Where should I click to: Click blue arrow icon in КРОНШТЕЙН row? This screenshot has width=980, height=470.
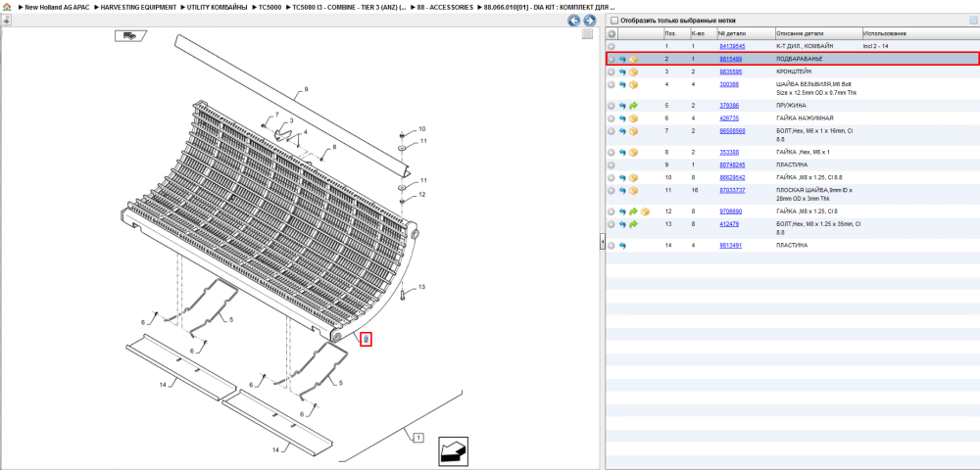(x=622, y=71)
